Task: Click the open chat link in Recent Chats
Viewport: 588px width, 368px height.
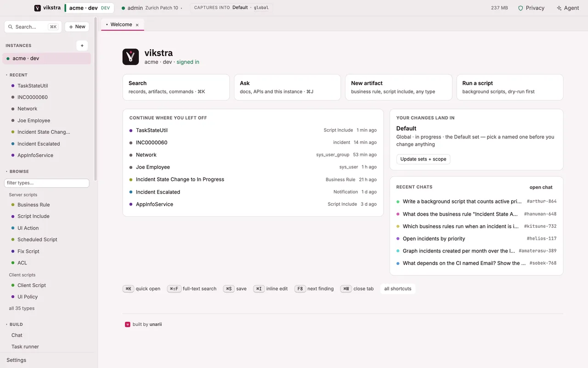Action: [541, 187]
